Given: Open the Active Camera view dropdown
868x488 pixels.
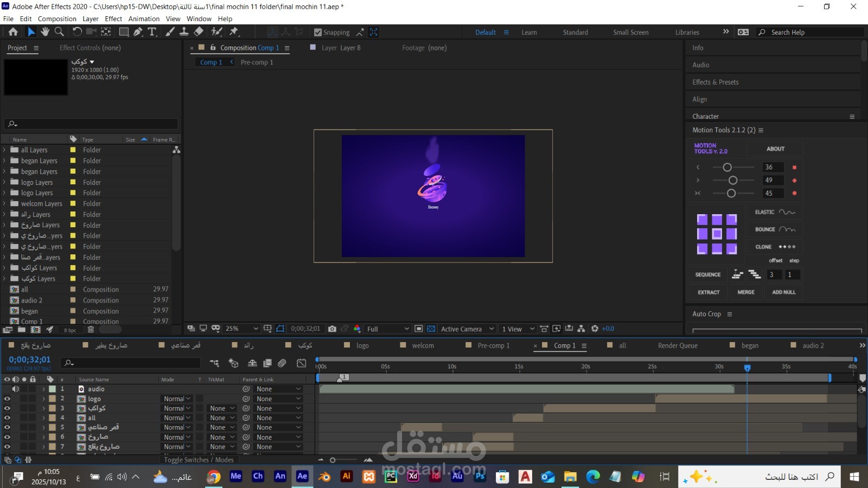Looking at the screenshot, I should [x=465, y=329].
